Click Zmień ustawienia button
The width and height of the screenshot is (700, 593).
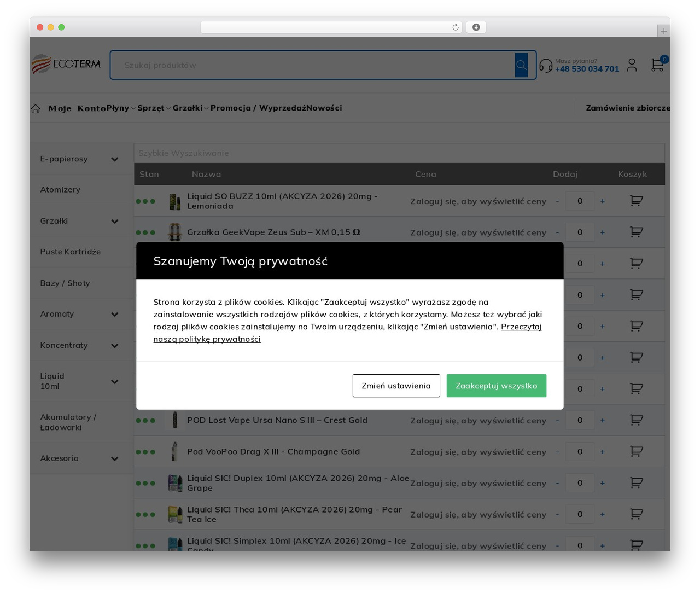[396, 386]
